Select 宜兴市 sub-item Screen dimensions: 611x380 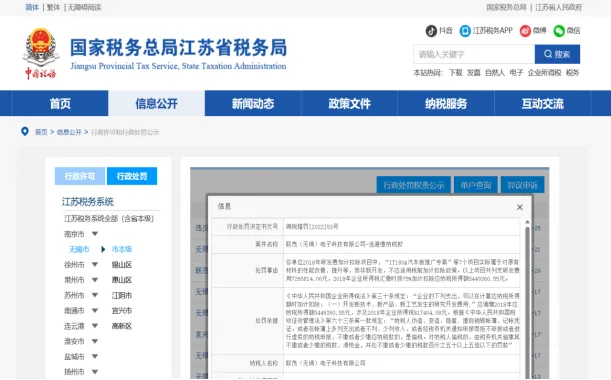[x=122, y=311]
